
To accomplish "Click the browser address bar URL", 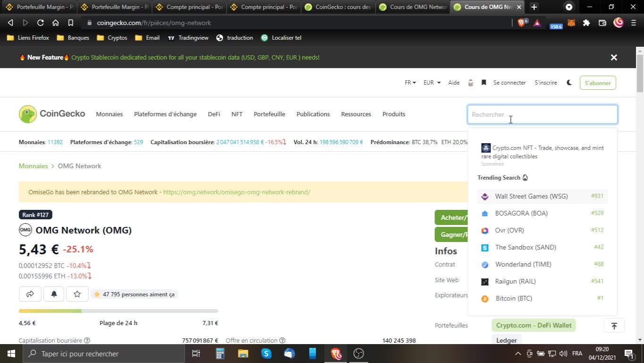I will click(154, 23).
